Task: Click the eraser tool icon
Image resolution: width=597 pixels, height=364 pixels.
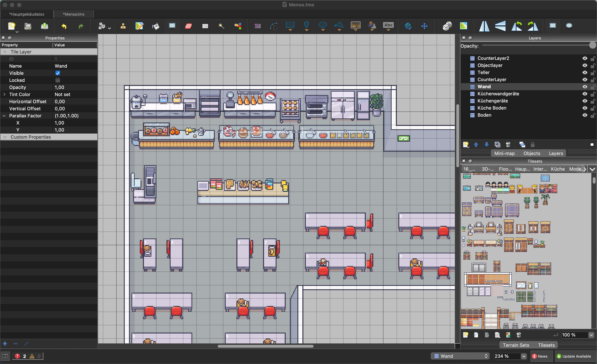Action: tap(188, 27)
